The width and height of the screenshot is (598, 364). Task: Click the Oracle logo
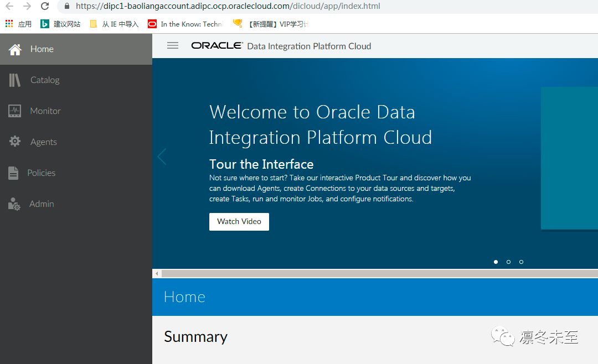click(217, 45)
